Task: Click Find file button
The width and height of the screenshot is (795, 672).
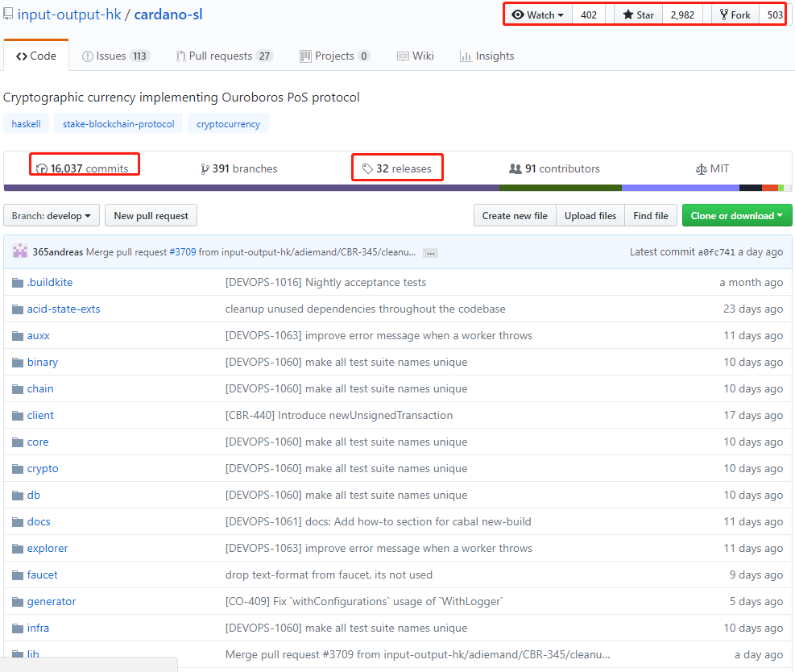Action: 651,216
